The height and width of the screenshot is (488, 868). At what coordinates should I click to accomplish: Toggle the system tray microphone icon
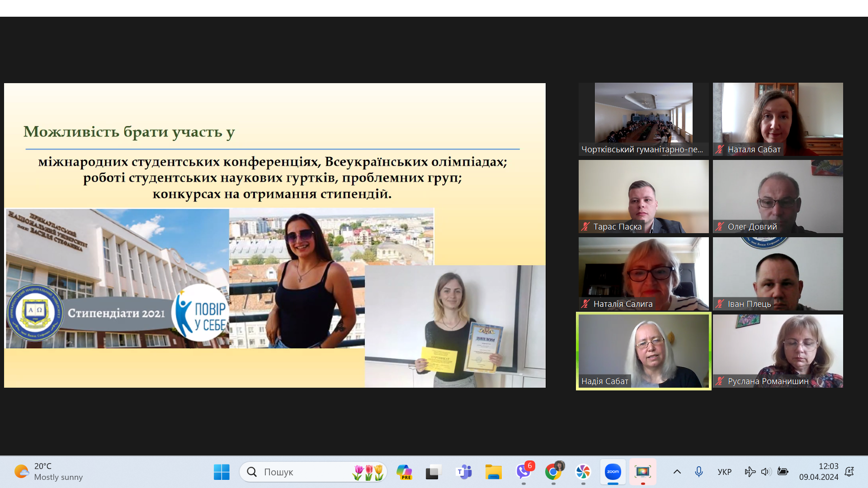[x=698, y=472]
